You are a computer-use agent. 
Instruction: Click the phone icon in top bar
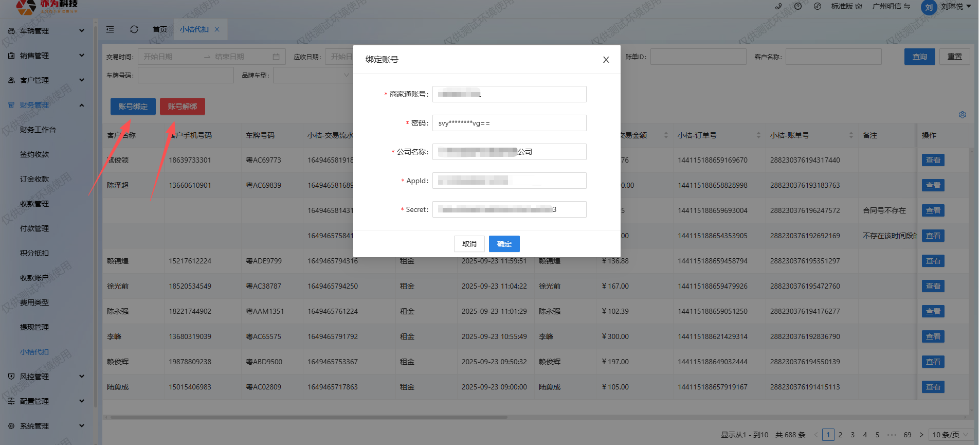778,7
